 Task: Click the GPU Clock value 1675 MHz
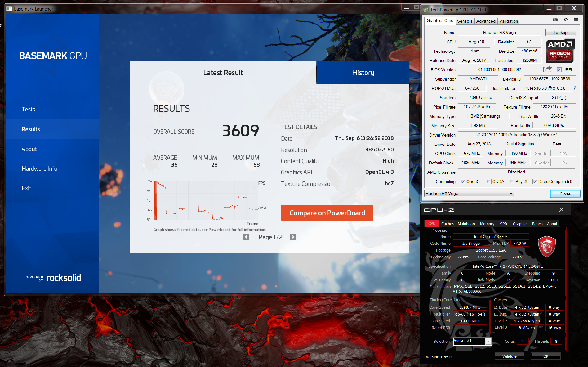pos(470,153)
